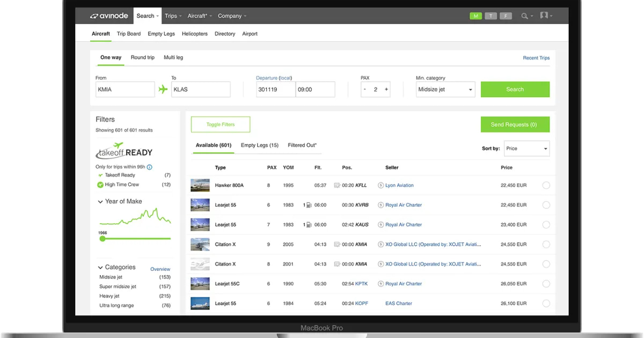
Task: Open the Avinode home via logo
Action: tap(109, 15)
